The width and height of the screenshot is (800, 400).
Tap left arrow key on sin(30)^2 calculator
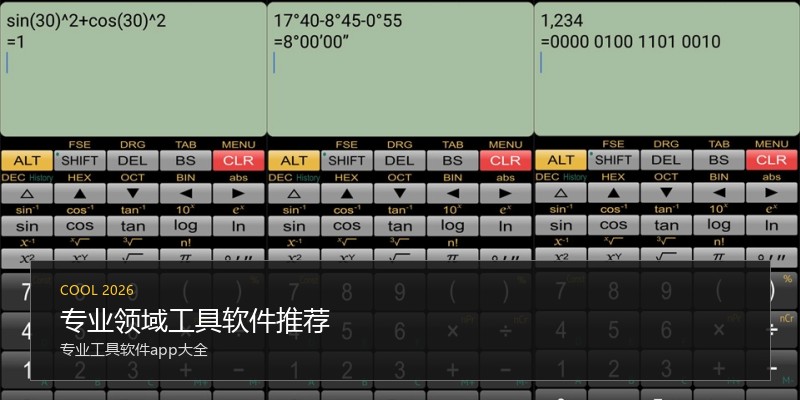[185, 193]
